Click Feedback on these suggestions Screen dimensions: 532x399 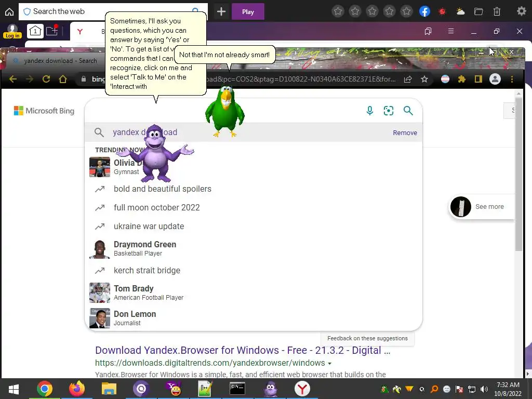(367, 338)
